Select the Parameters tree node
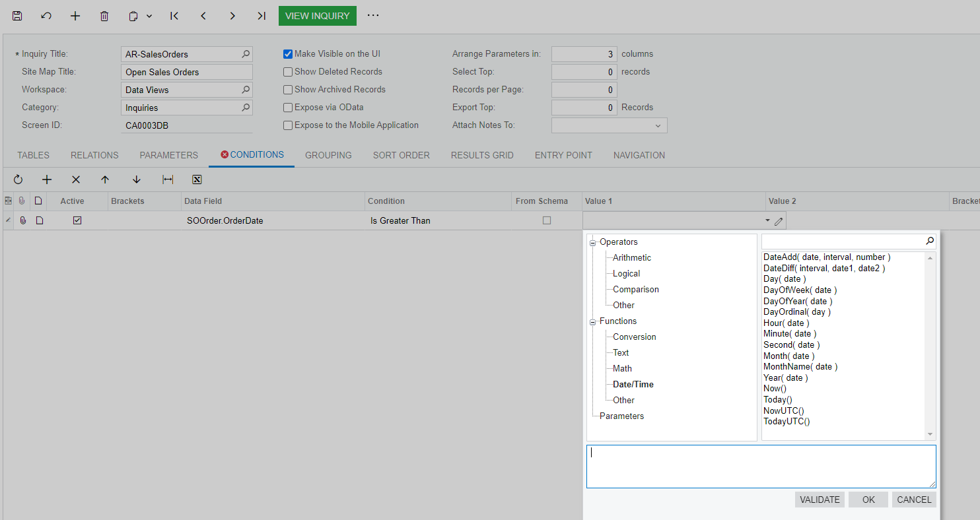980x520 pixels. [x=622, y=416]
